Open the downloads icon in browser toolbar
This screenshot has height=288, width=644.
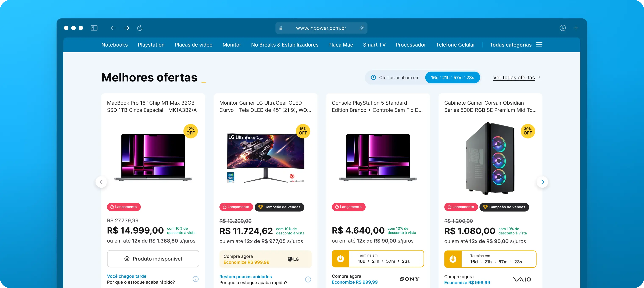562,28
